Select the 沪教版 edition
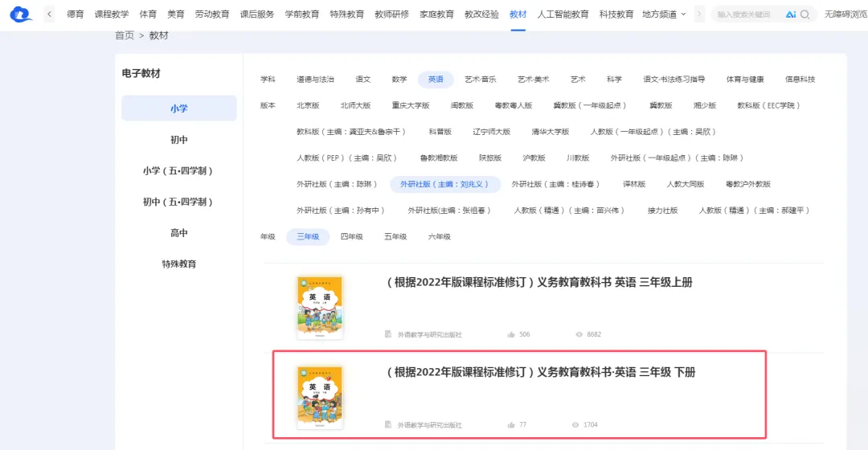The width and height of the screenshot is (868, 450). tap(534, 157)
